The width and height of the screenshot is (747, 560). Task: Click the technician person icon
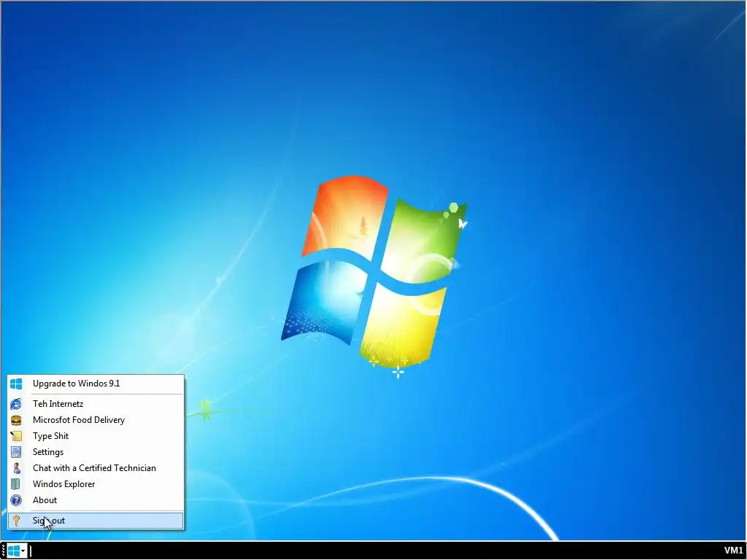16,469
